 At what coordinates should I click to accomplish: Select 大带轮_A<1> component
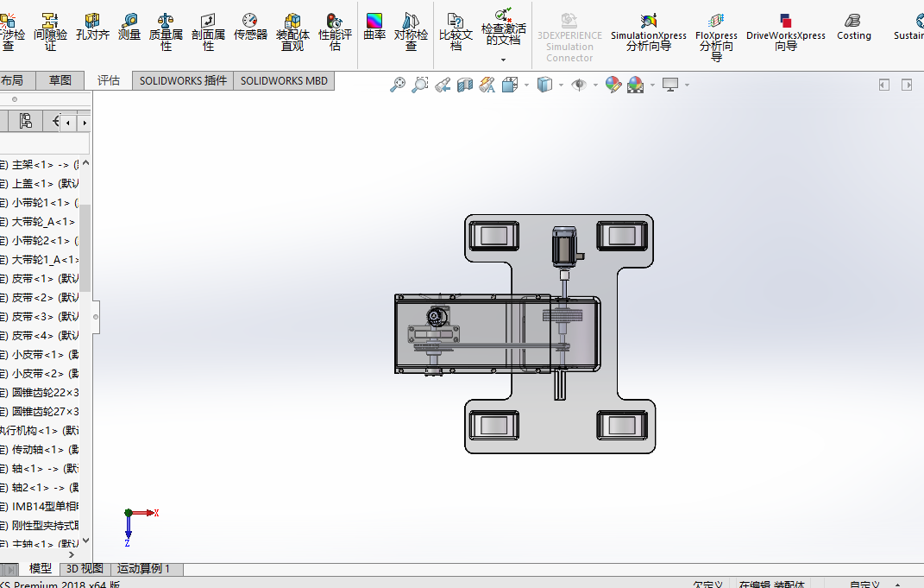(x=40, y=222)
